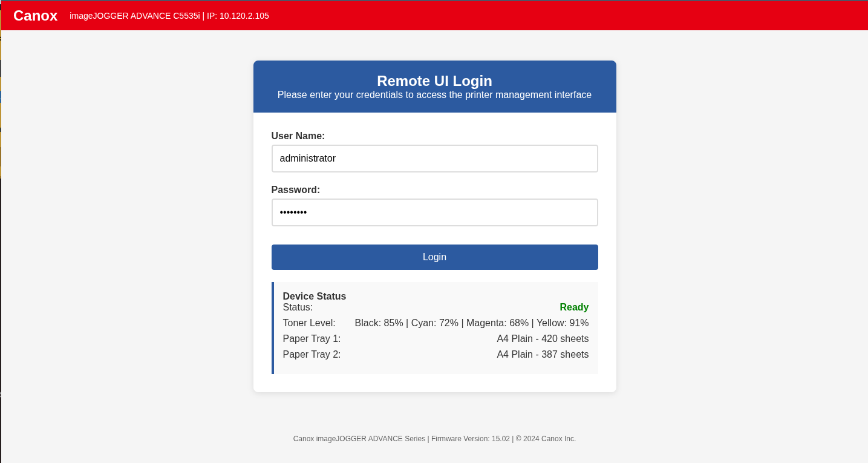
Task: Select the toner percentages text Black: 85%
Action: click(379, 323)
